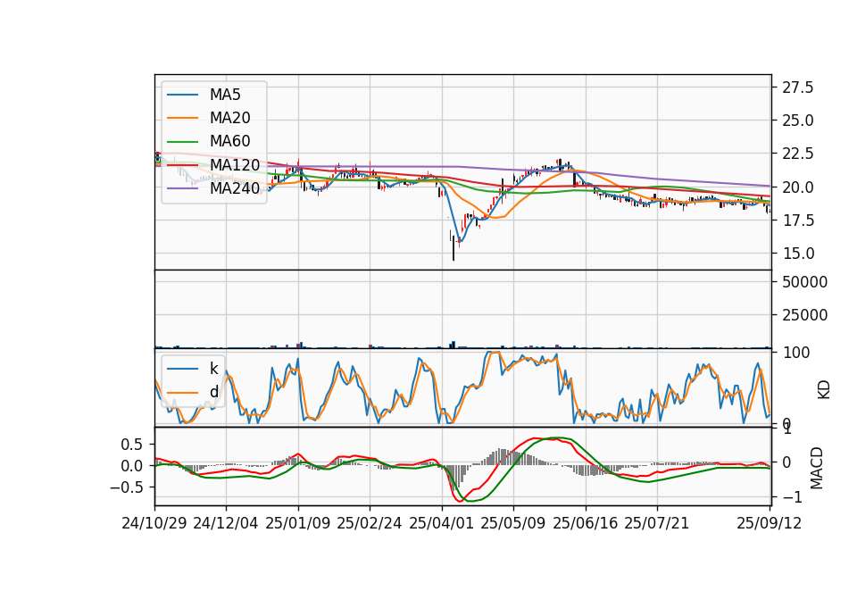This screenshot has height=616, width=857.
Task: Click the 50000 volume axis tick
Action: pos(804,282)
